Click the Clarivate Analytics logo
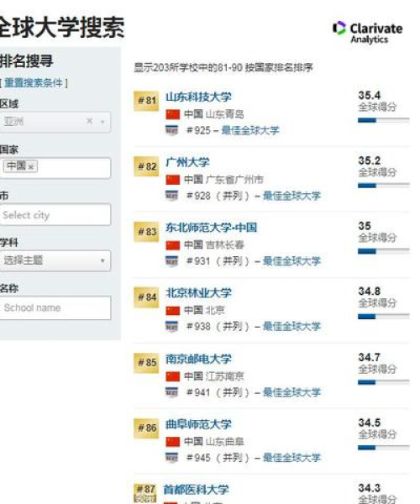Screen dimensions: 420x504 [x=367, y=32]
